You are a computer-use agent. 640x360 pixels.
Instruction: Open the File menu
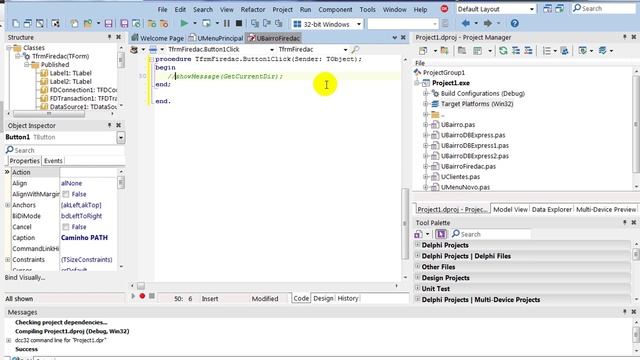[x=162, y=9]
